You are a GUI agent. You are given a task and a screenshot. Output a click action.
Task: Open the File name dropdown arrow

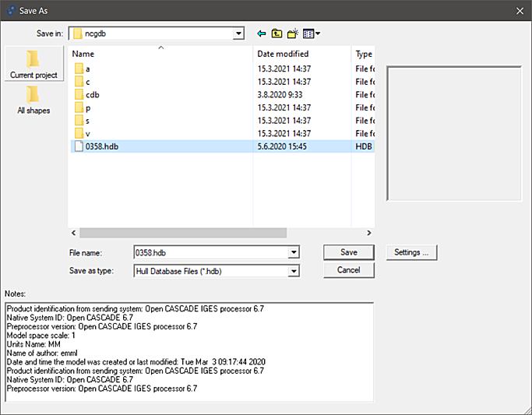pos(294,252)
